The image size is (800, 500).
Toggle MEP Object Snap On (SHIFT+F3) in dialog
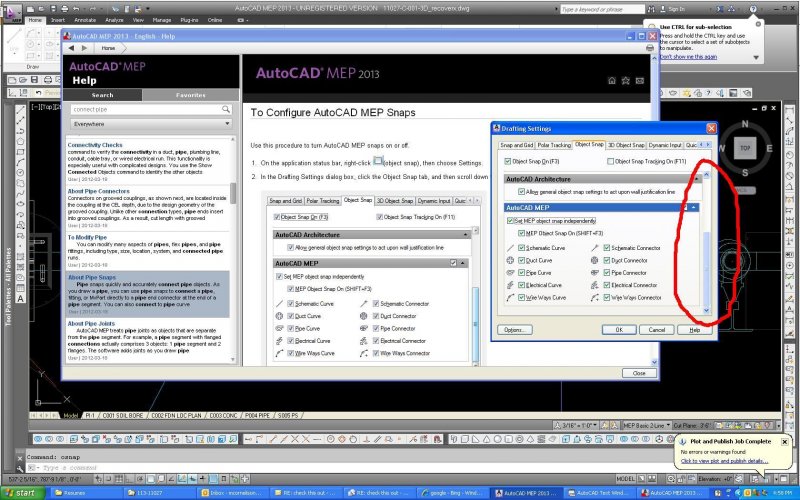pyautogui.click(x=521, y=233)
